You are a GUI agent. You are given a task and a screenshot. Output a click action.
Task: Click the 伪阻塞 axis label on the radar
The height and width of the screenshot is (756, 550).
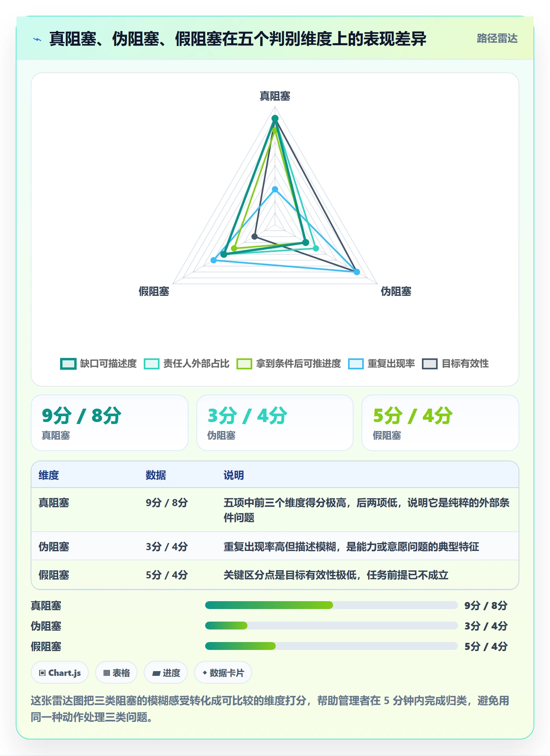coord(396,291)
